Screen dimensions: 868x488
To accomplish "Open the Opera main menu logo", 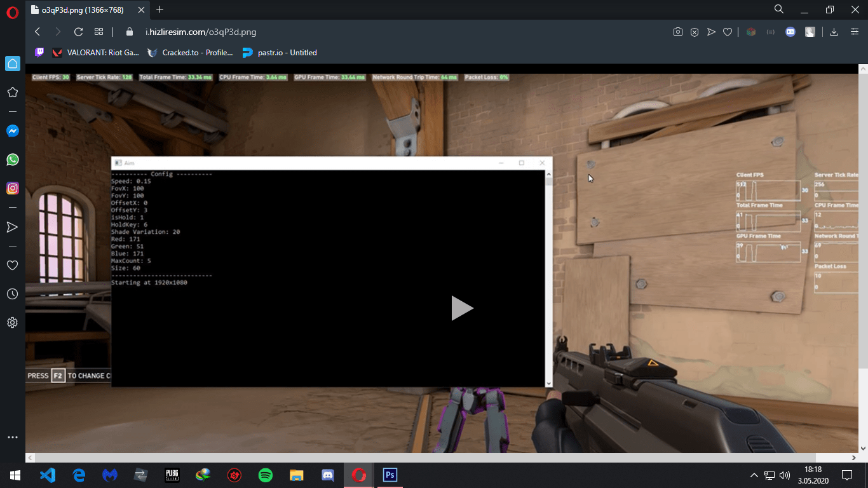I will tap(12, 14).
